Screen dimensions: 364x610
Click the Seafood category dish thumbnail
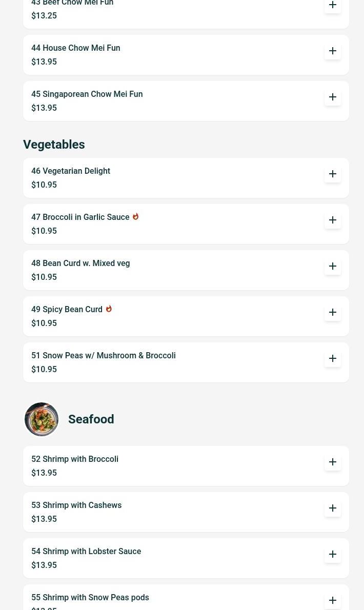pos(42,419)
